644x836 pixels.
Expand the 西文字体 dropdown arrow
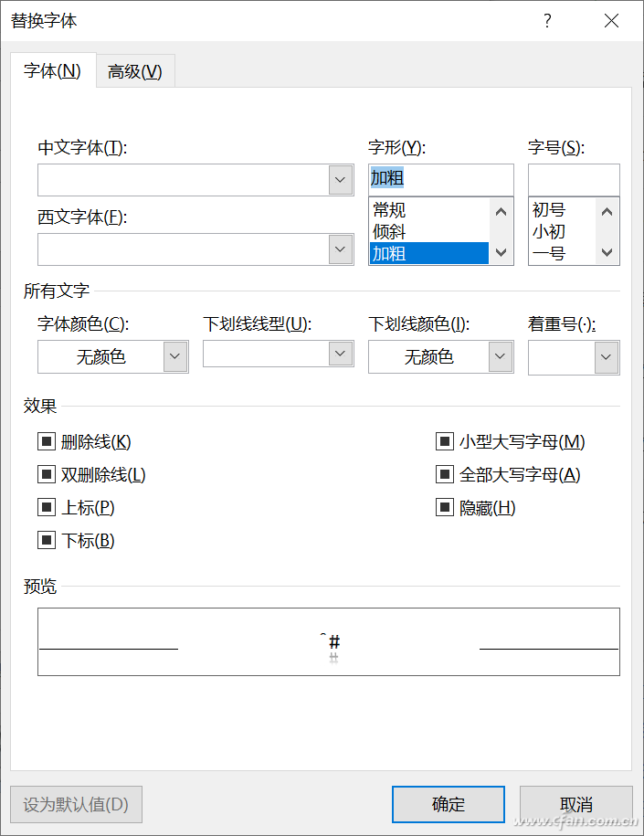[x=341, y=249]
